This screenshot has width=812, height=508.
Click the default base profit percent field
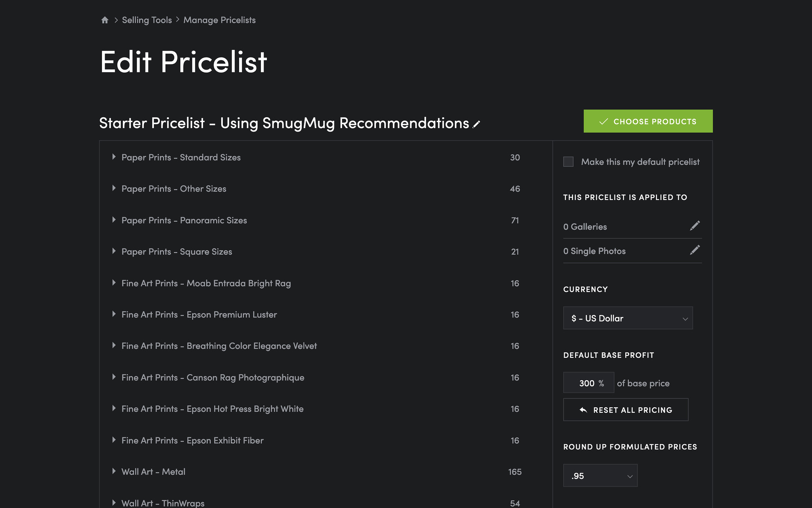click(588, 383)
